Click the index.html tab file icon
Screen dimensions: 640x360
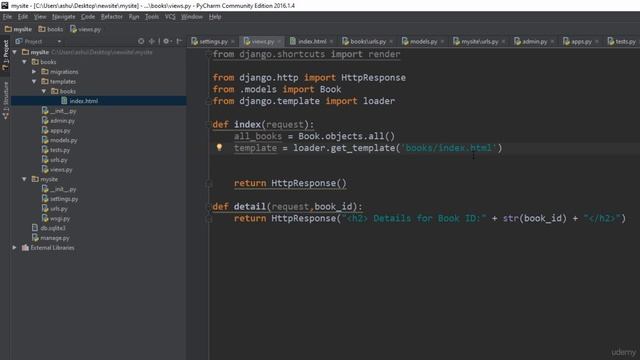(x=293, y=41)
